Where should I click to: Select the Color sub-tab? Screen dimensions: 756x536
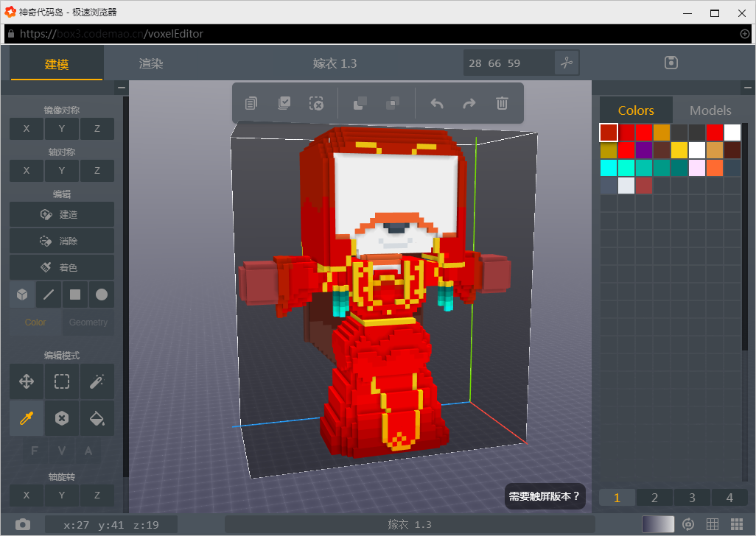(x=35, y=322)
